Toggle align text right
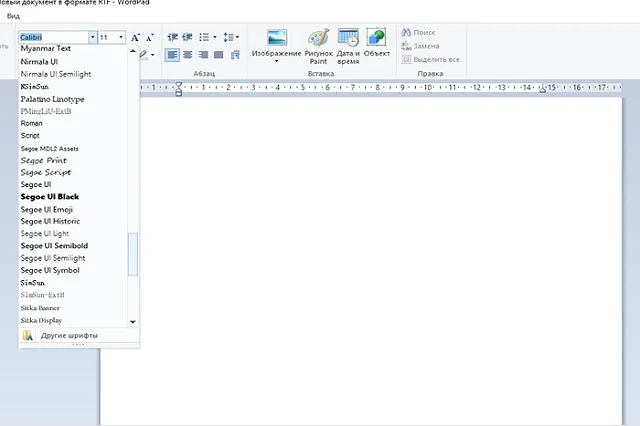Viewport: 640px width, 426px height. [x=203, y=54]
